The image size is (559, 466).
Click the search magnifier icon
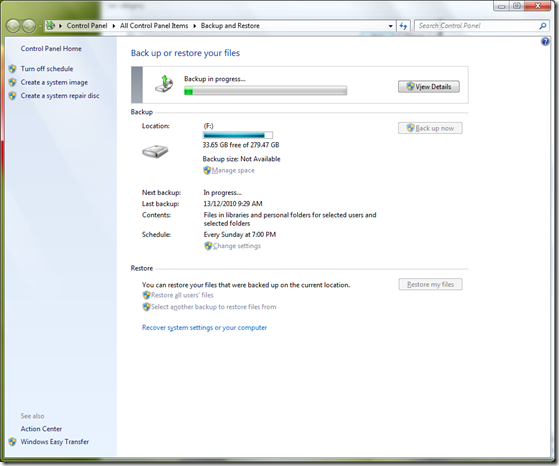(542, 26)
